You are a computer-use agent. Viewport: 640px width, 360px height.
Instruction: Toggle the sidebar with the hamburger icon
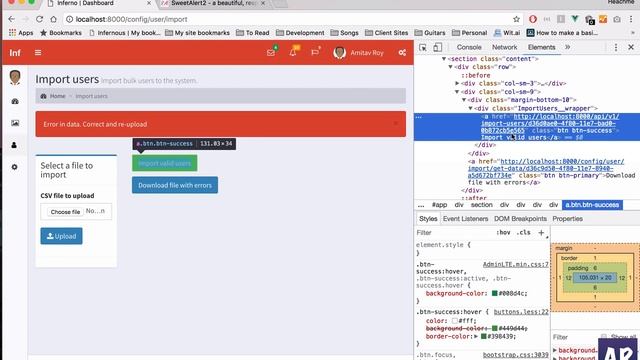(x=38, y=53)
